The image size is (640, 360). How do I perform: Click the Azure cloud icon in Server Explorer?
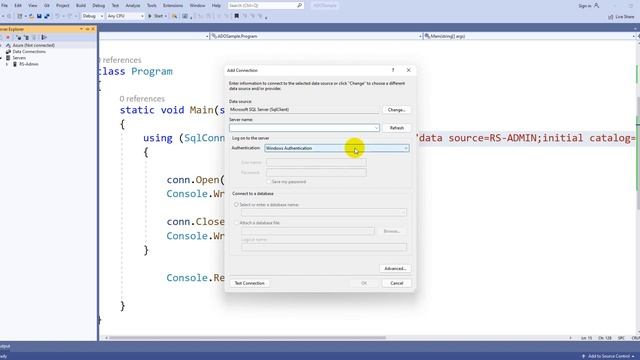8,45
